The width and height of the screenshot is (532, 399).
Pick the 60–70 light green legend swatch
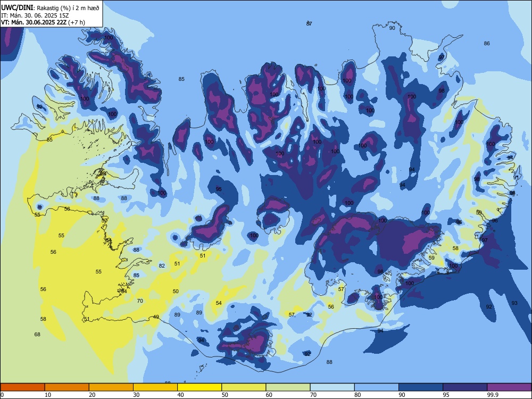click(x=288, y=387)
